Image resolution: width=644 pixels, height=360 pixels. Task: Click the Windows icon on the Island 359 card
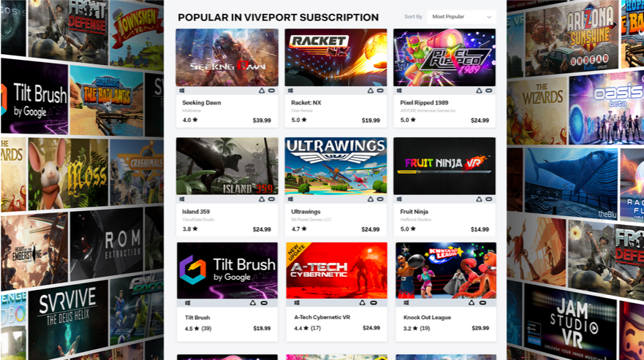tap(182, 199)
